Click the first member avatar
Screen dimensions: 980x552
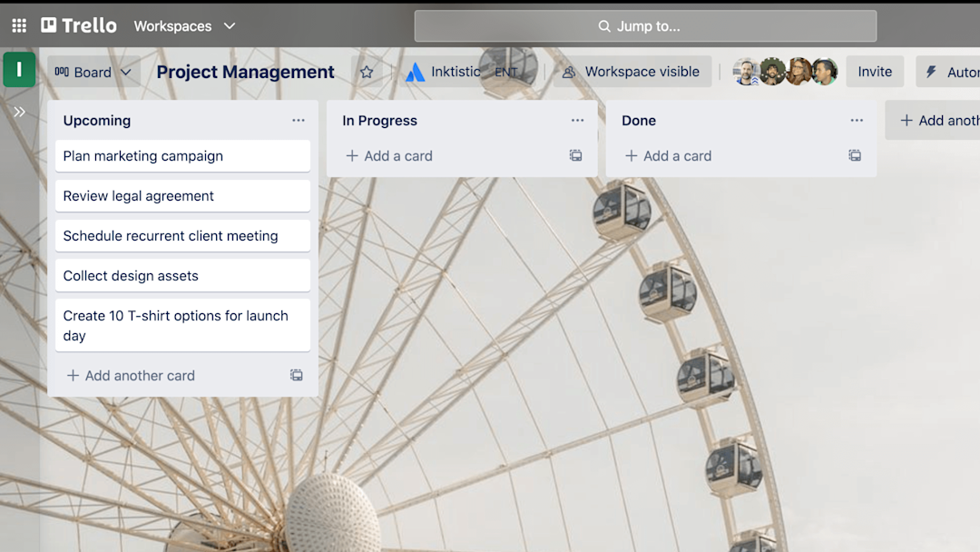click(x=746, y=71)
